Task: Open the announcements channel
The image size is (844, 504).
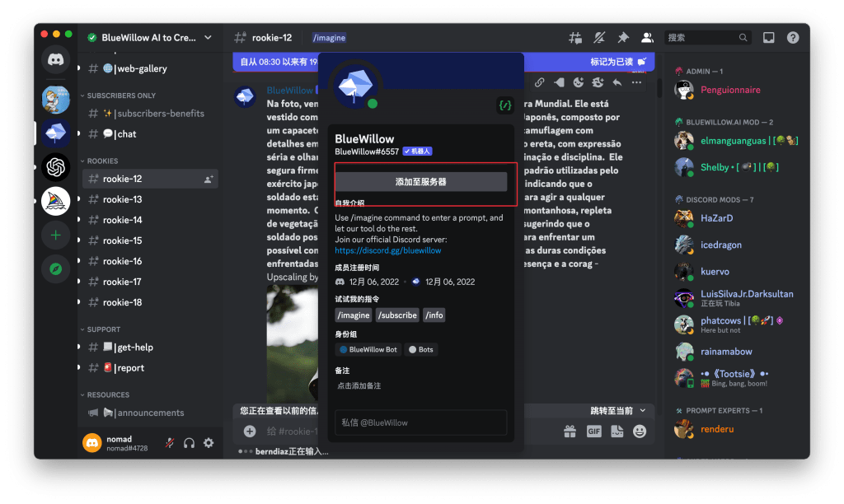Action: pyautogui.click(x=150, y=413)
